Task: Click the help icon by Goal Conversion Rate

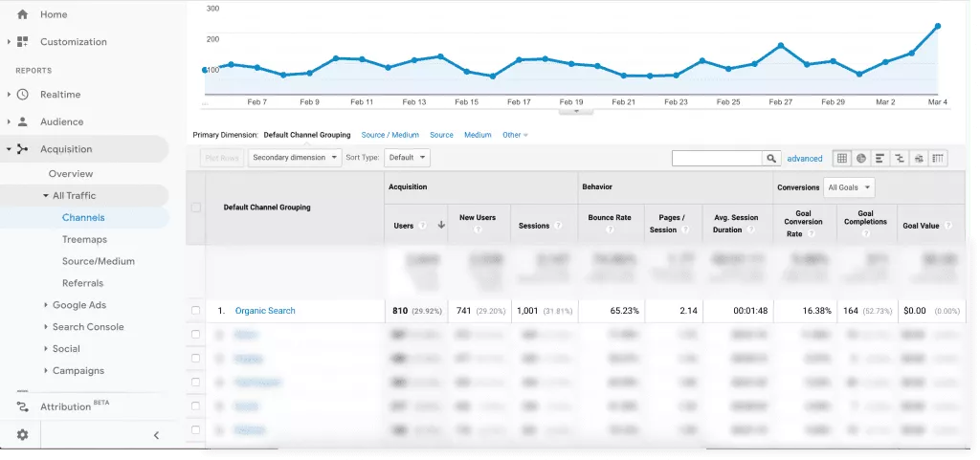Action: pyautogui.click(x=811, y=234)
